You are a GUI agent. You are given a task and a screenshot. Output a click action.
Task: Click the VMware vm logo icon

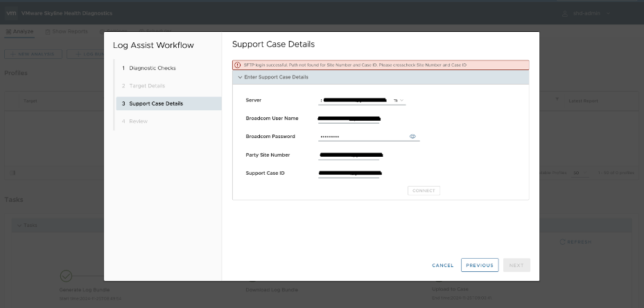tap(11, 13)
